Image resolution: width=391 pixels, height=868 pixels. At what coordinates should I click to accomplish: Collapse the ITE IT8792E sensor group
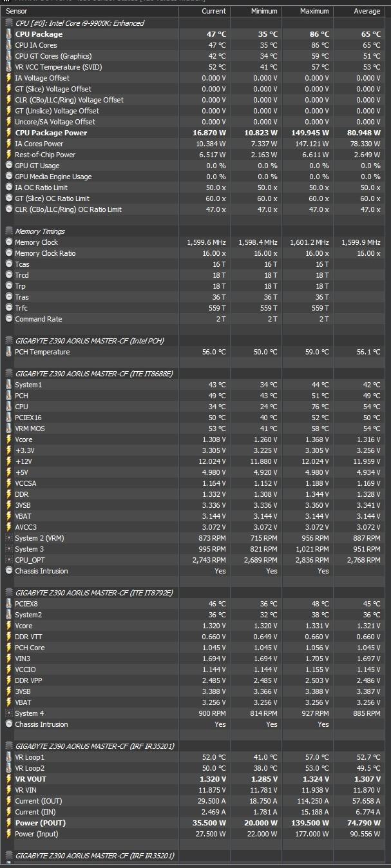(8, 593)
